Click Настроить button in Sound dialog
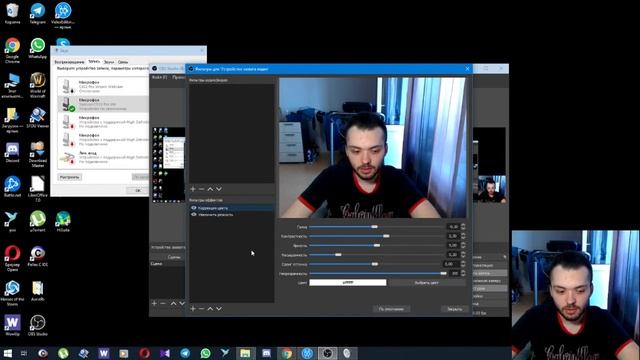Screen dimensions: 640x360 point(70,177)
